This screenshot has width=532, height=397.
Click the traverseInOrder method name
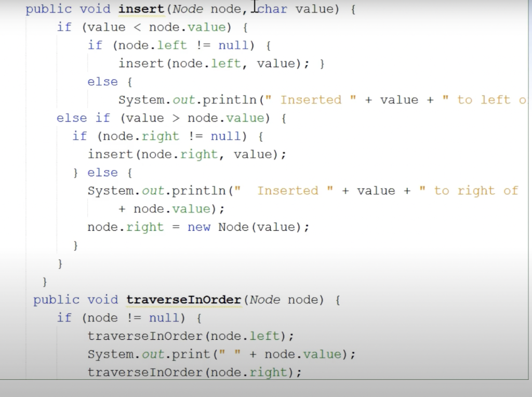coord(184,300)
